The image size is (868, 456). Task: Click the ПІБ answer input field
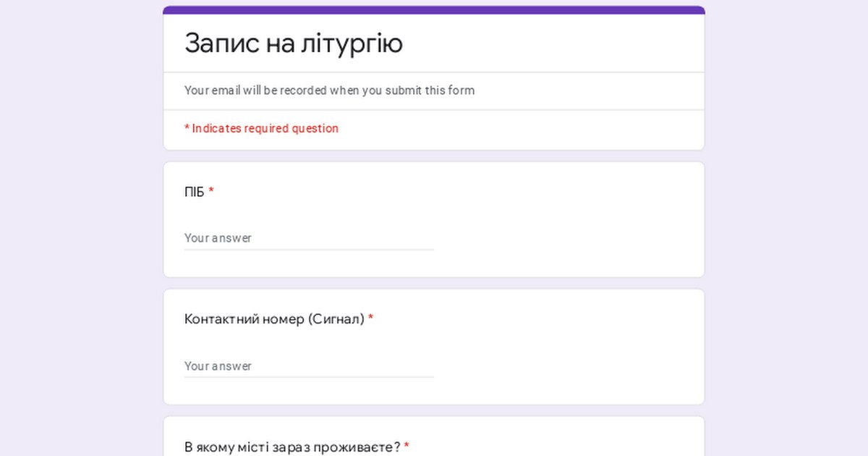pyautogui.click(x=309, y=237)
